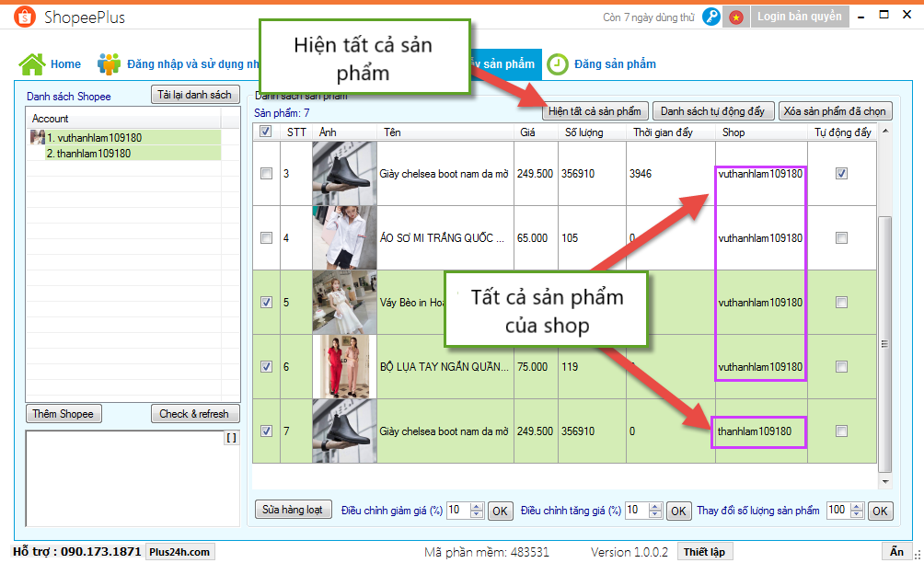
Task: Click the Vietnam flag language icon
Action: pos(736,17)
